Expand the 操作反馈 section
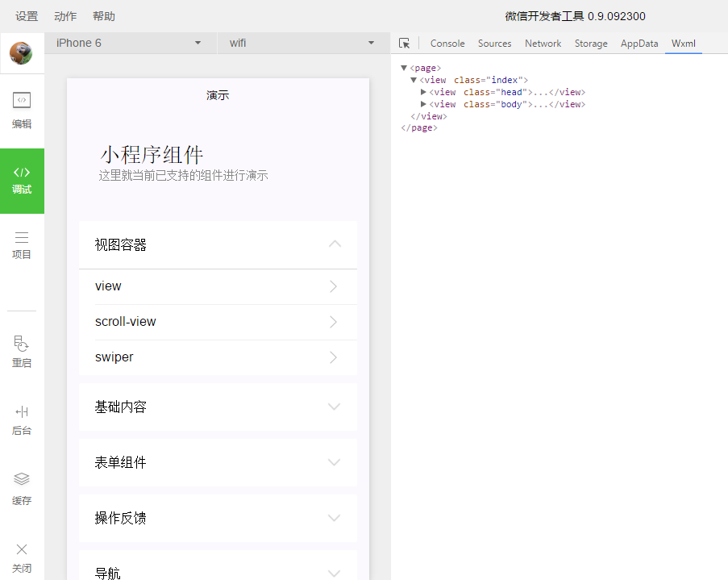Screen dimensions: 728x580 click(x=218, y=518)
